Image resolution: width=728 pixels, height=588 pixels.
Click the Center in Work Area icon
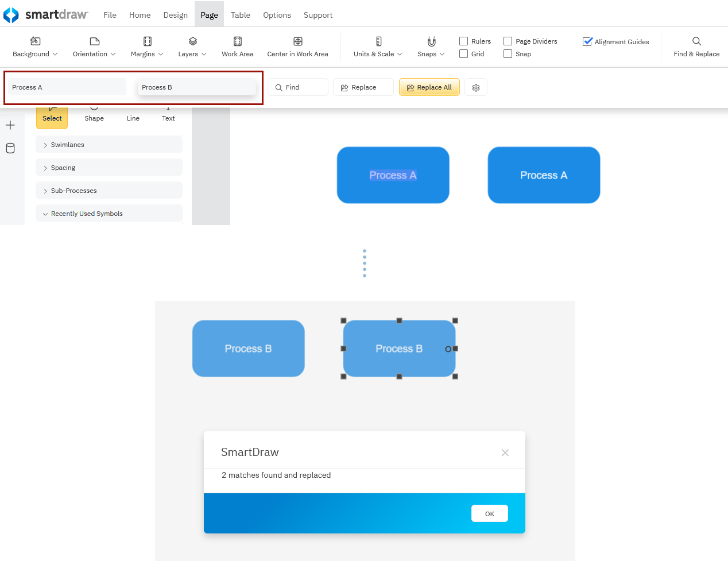point(297,41)
